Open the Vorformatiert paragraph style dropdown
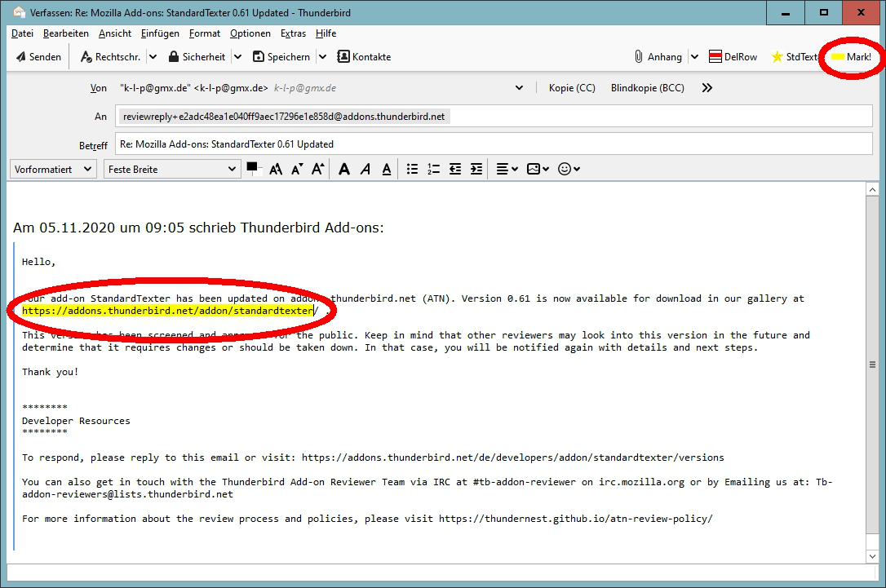Viewport: 886px width, 588px height. (53, 169)
